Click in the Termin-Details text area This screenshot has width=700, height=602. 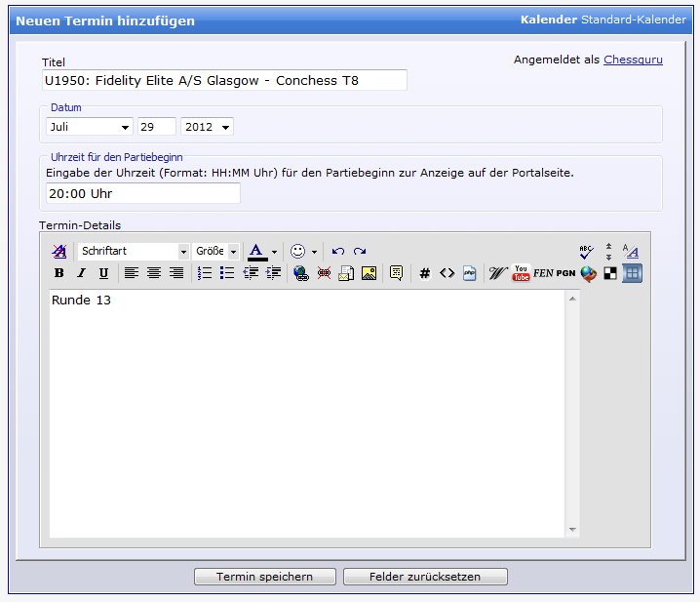pos(307,414)
